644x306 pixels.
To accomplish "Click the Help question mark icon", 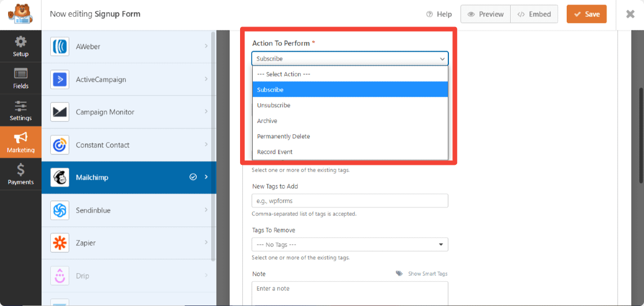I will point(429,14).
